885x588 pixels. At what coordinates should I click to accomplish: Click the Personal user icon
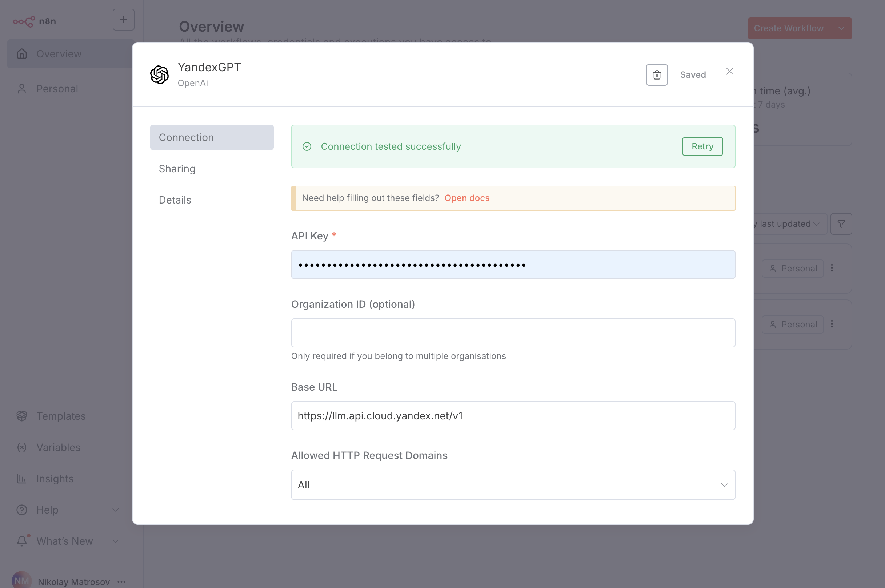pyautogui.click(x=22, y=89)
